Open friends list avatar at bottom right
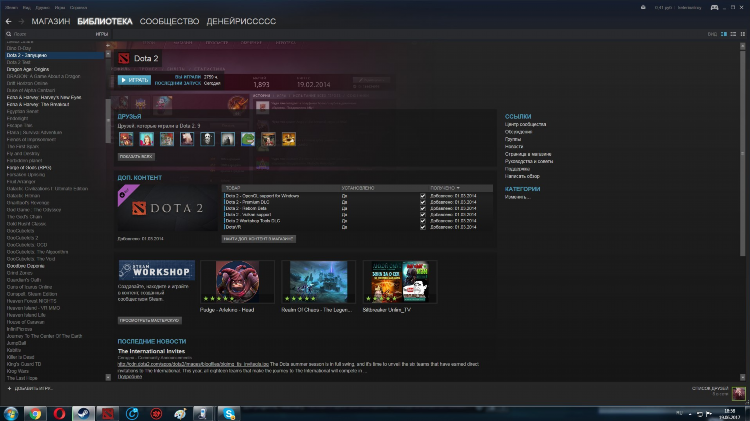 (739, 393)
